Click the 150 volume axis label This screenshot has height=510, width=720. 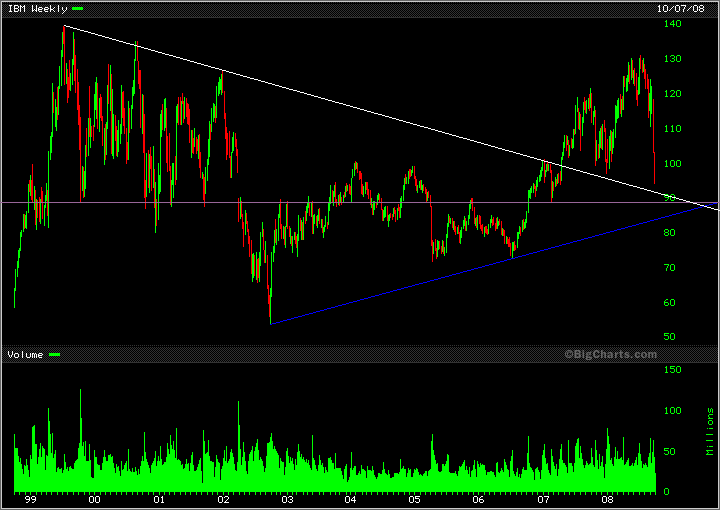tap(673, 370)
